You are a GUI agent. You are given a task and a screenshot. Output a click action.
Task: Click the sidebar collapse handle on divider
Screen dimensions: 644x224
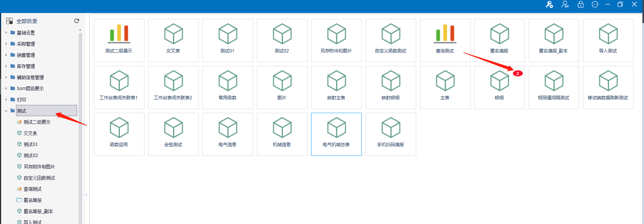pyautogui.click(x=86, y=195)
